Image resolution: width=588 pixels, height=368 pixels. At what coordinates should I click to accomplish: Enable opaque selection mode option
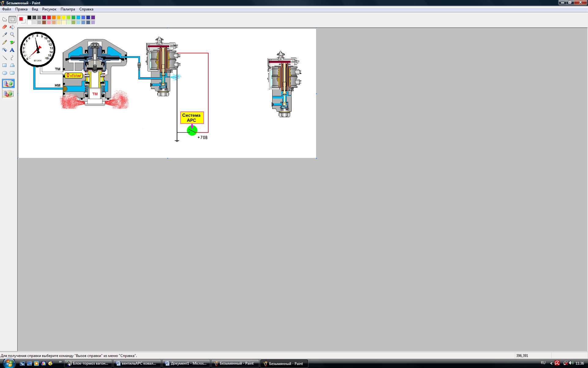[x=8, y=83]
